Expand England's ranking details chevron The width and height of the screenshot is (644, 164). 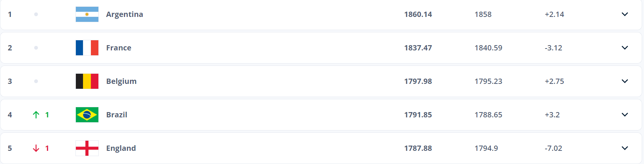point(625,148)
